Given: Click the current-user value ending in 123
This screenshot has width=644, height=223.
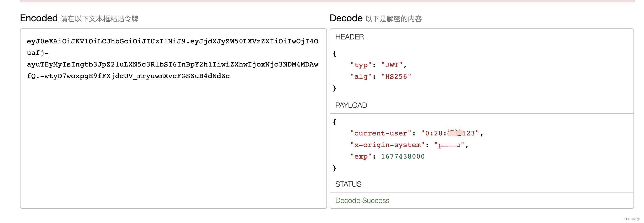Looking at the screenshot, I should point(450,133).
